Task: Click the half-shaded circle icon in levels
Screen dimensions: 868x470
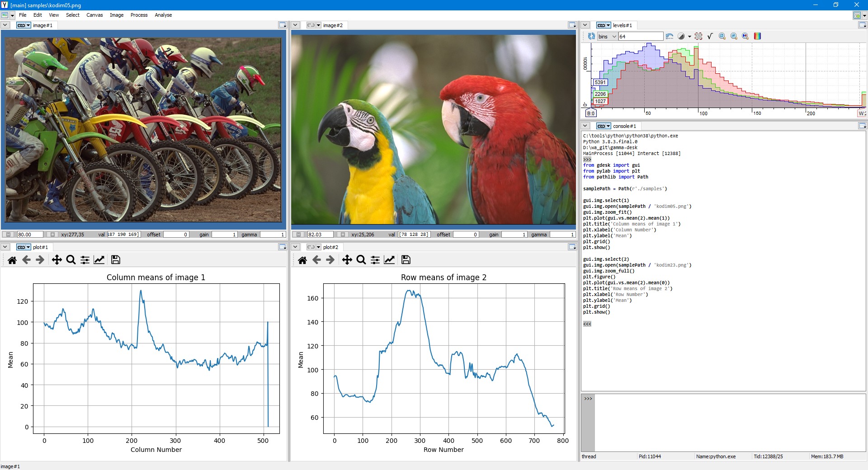Action: click(x=681, y=36)
